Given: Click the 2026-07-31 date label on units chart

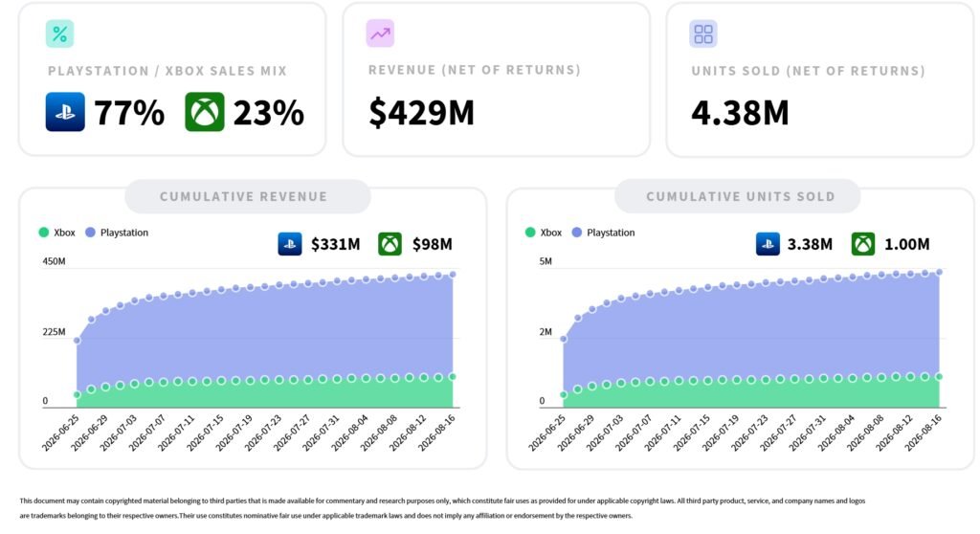Looking at the screenshot, I should pyautogui.click(x=807, y=433).
